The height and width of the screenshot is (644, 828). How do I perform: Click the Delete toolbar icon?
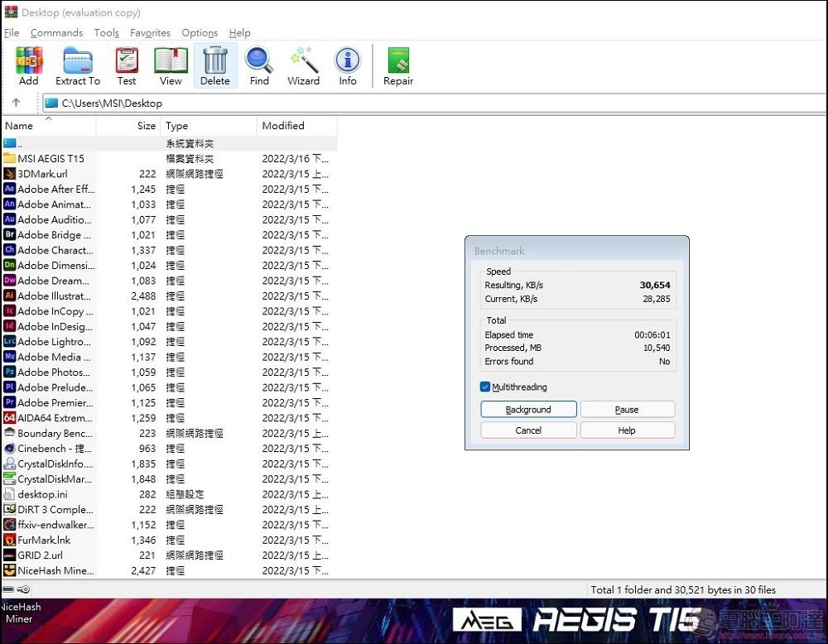215,66
